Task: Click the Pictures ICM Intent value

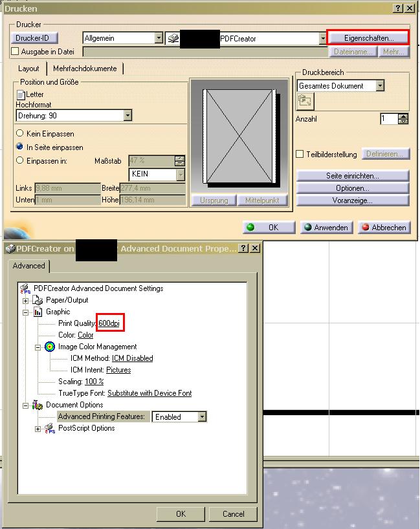Action: click(x=118, y=370)
